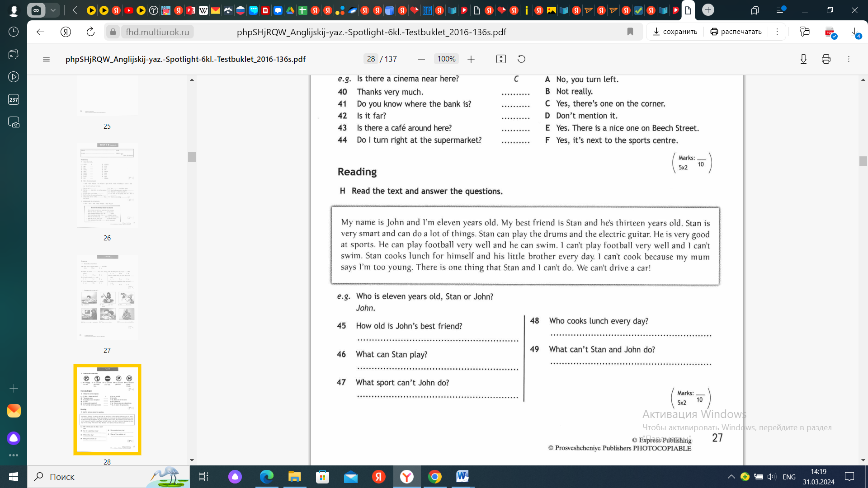Go back using the browser back arrow
Image resolution: width=868 pixels, height=488 pixels.
[40, 32]
